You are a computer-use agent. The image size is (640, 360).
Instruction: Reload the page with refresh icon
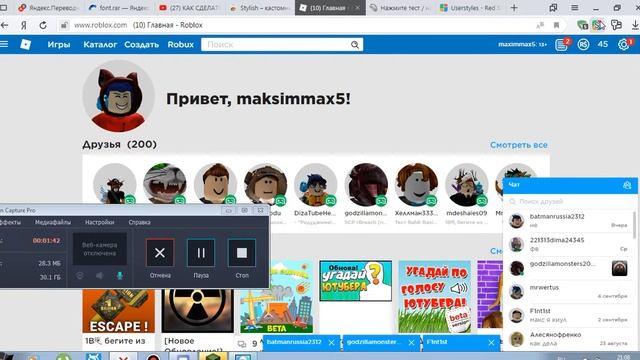tap(43, 25)
